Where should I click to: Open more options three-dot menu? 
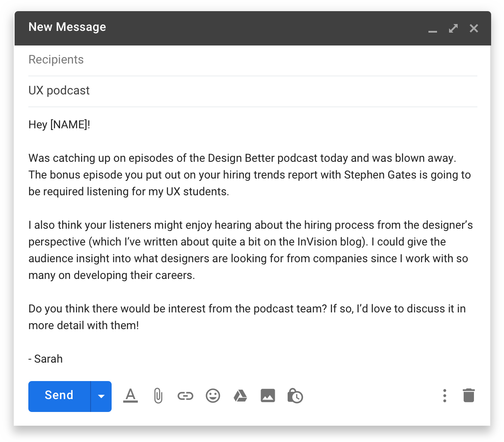444,396
